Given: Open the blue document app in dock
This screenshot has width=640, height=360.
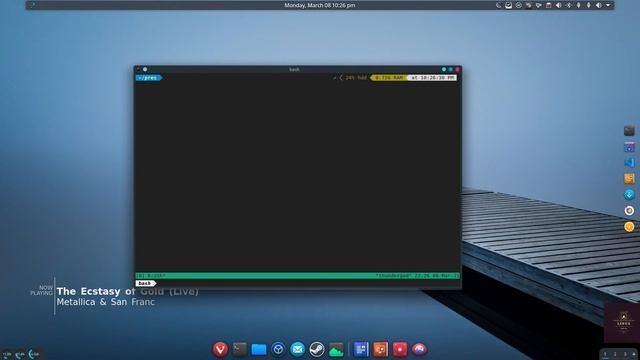Looking at the screenshot, I should pos(361,349).
